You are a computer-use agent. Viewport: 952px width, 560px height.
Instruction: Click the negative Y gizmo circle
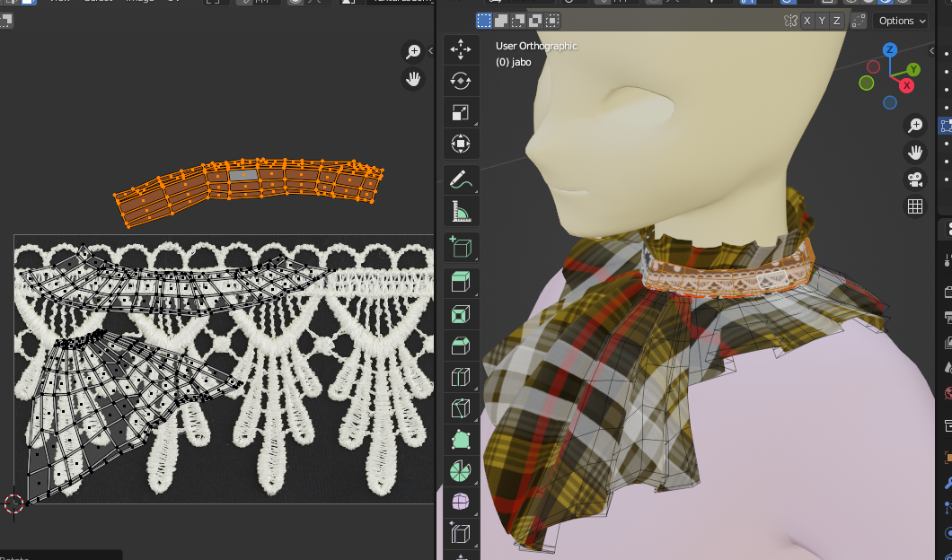[x=867, y=83]
